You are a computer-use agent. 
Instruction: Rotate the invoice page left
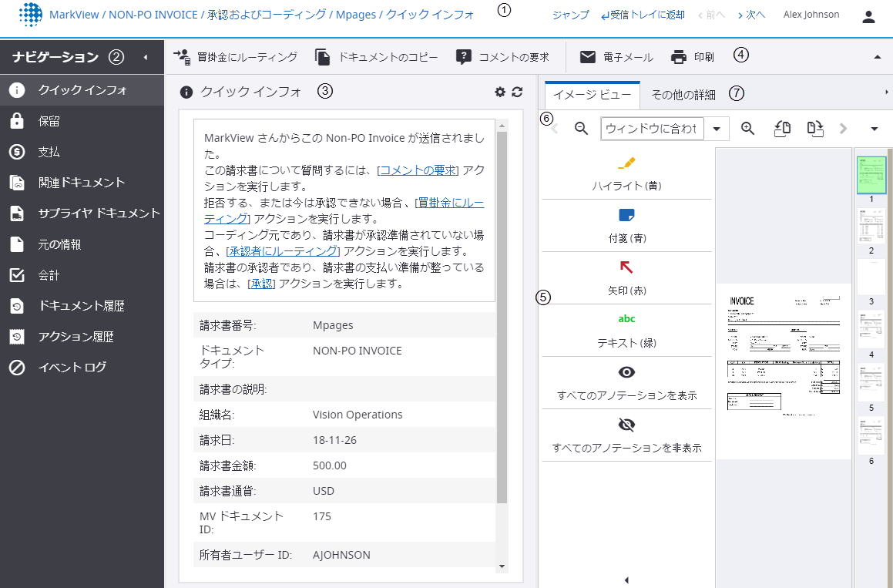(781, 129)
